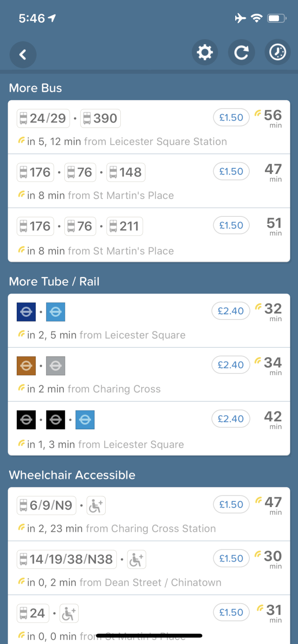This screenshot has width=298, height=644.
Task: Tap the back arrow to return
Action: [x=23, y=55]
